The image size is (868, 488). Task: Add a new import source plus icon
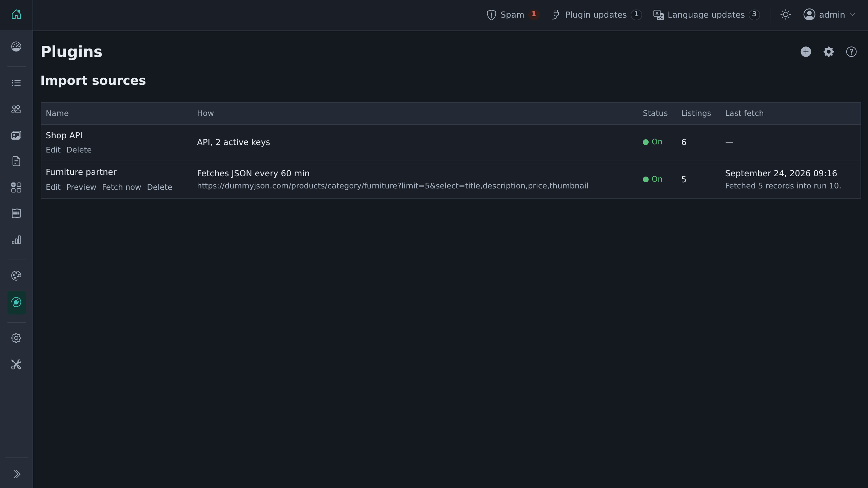coord(806,52)
